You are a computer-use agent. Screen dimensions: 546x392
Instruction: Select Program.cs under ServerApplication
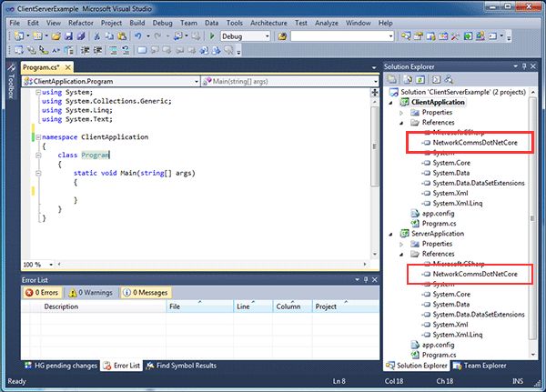[x=440, y=355]
